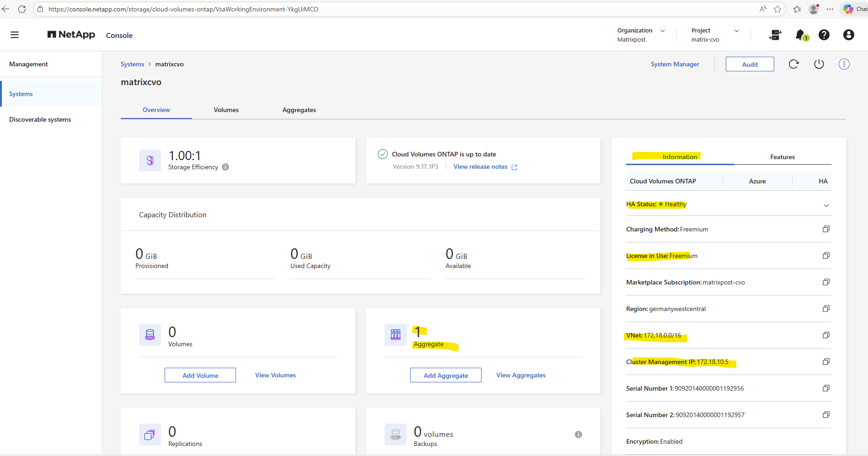Screen dimensions: 868x456
Task: Open the hamburger navigation menu
Action: tap(15, 35)
